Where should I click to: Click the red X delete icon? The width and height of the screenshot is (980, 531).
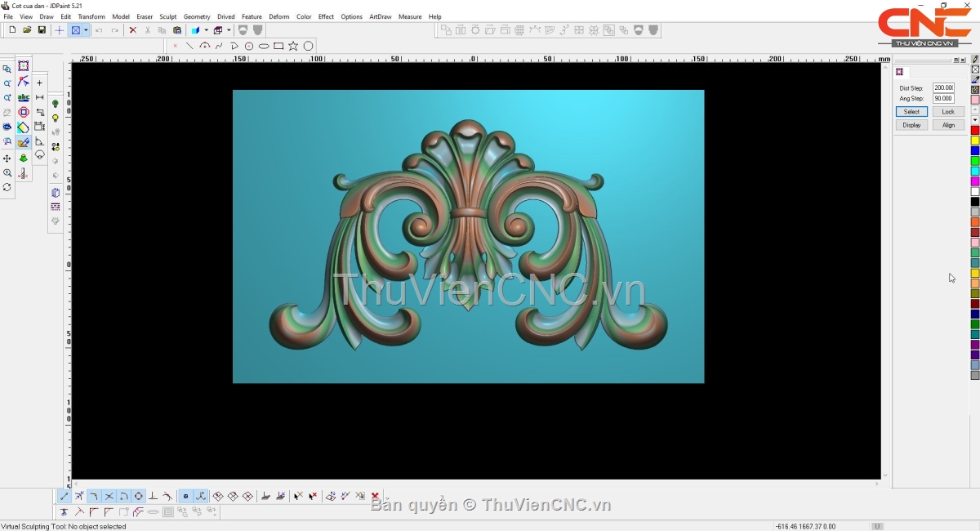coord(133,30)
